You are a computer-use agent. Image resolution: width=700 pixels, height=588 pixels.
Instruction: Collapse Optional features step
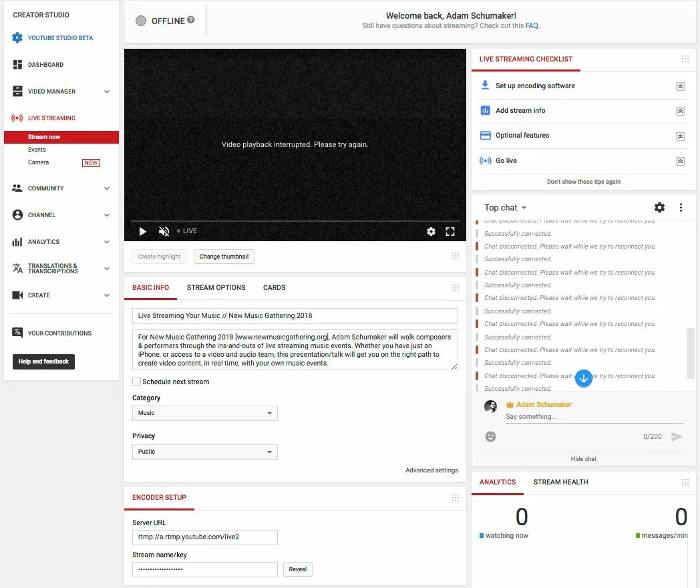680,136
